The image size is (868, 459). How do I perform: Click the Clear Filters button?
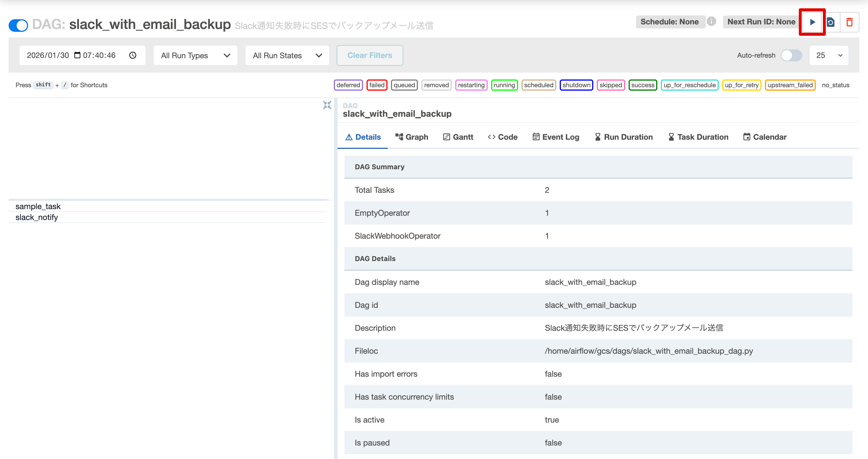[370, 55]
